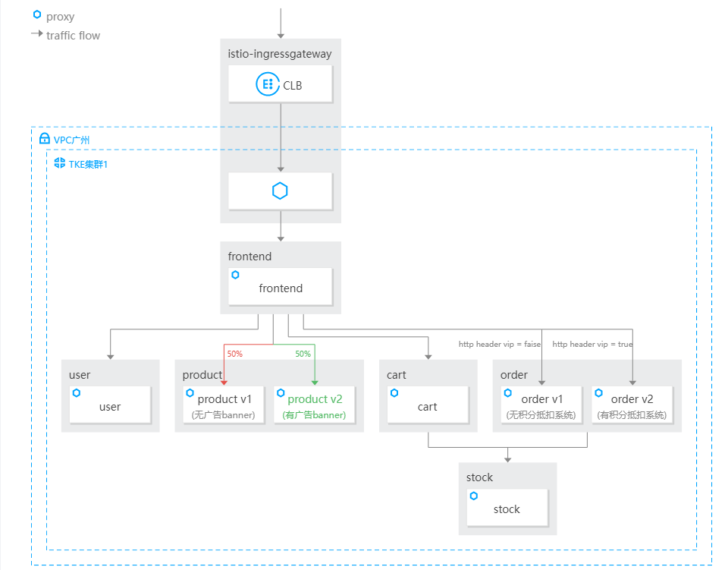Click the red 50% traffic label

(x=234, y=354)
